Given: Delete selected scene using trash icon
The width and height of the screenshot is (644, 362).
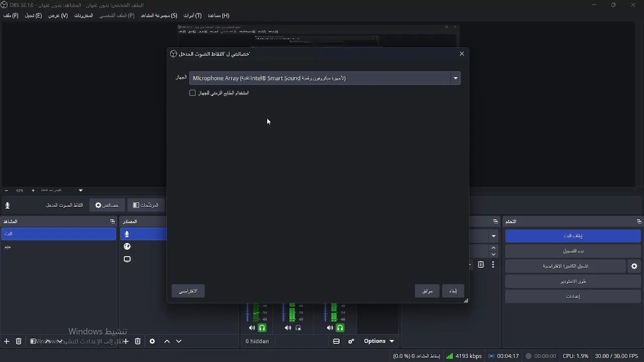Looking at the screenshot, I should click(x=19, y=341).
